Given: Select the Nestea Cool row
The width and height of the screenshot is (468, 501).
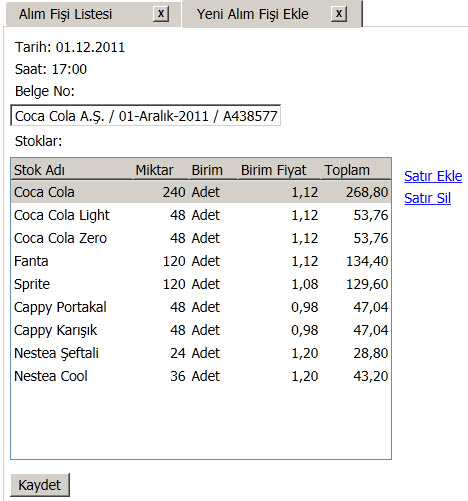Looking at the screenshot, I should [201, 376].
